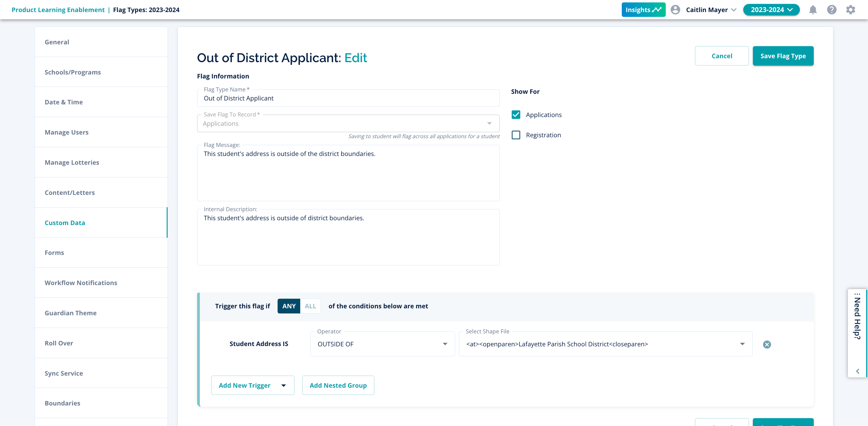Screen dimensions: 868x426
Task: Uncheck the Applications checkbox
Action: click(x=516, y=115)
